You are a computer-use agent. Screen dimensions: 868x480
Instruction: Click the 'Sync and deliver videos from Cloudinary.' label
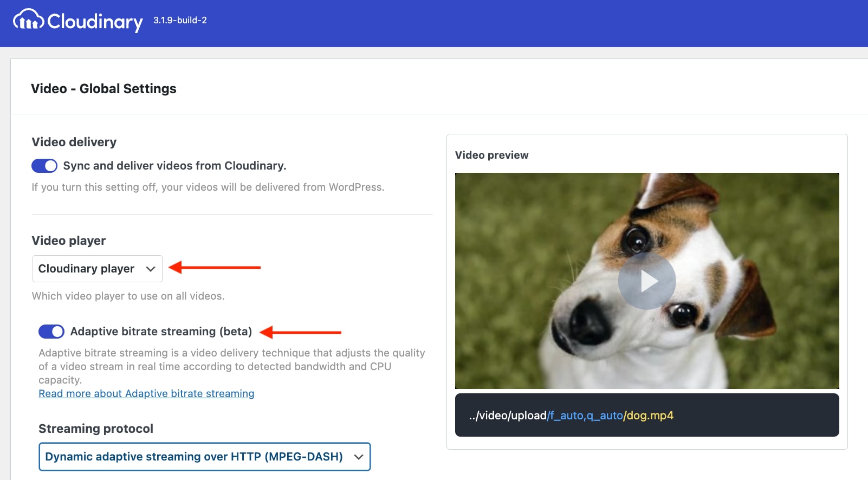tap(175, 166)
